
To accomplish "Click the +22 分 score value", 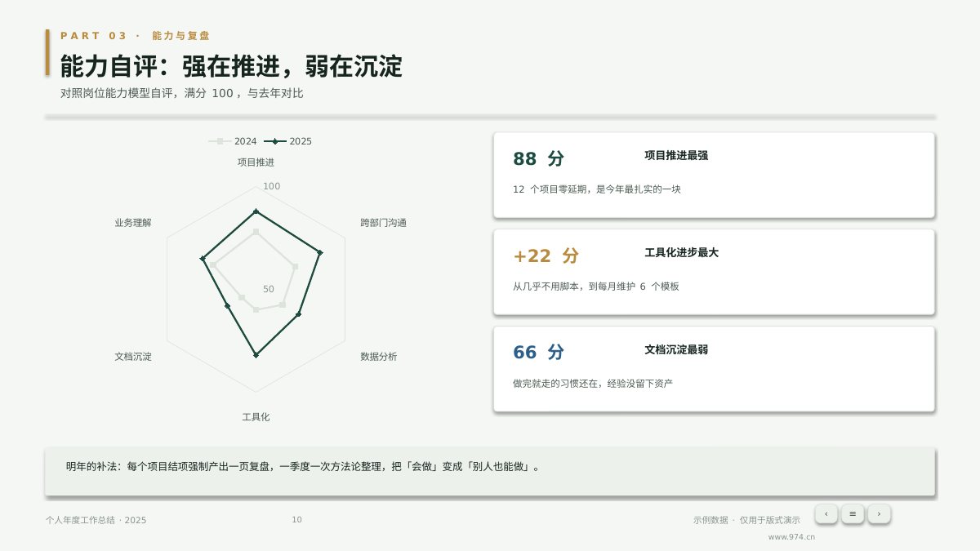I will 546,256.
